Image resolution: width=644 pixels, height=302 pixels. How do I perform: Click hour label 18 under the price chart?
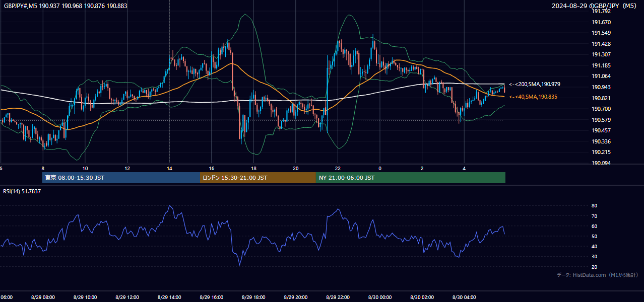(254, 169)
